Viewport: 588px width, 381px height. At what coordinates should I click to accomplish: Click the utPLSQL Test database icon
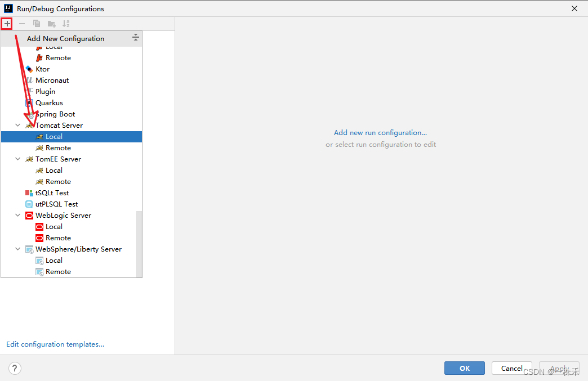[29, 204]
